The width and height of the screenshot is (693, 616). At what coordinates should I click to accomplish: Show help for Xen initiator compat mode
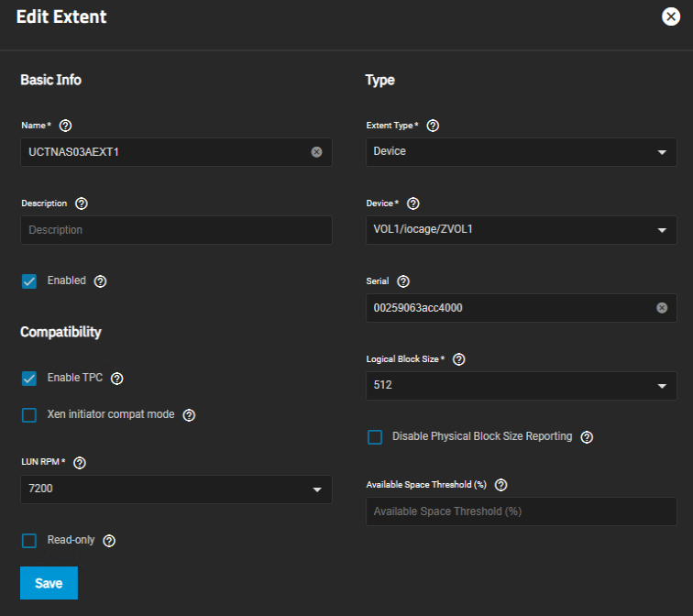tap(189, 415)
